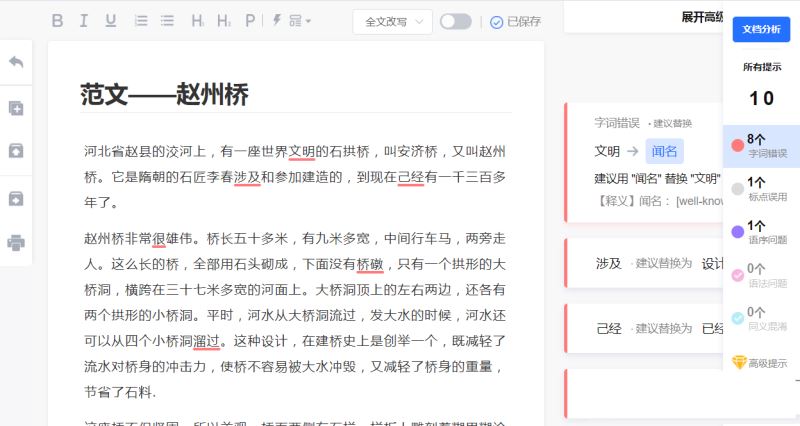Select the 语序问题 error category
800x426 pixels.
click(x=760, y=231)
